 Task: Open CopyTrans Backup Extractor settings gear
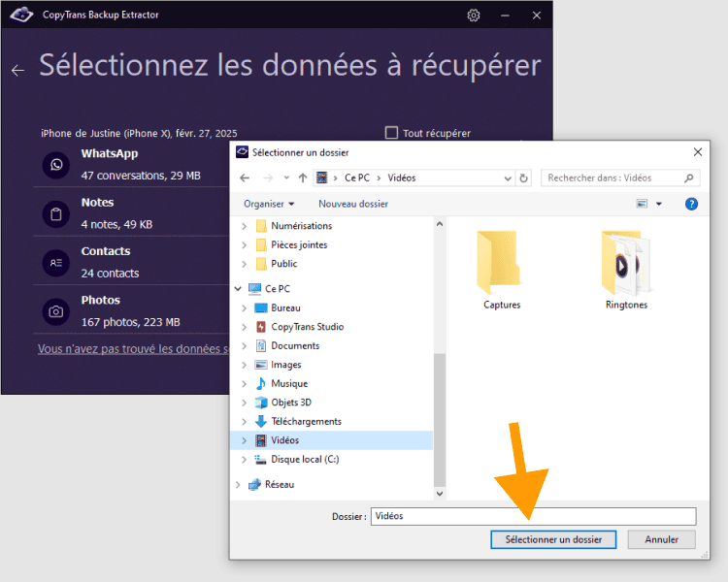[x=473, y=16]
